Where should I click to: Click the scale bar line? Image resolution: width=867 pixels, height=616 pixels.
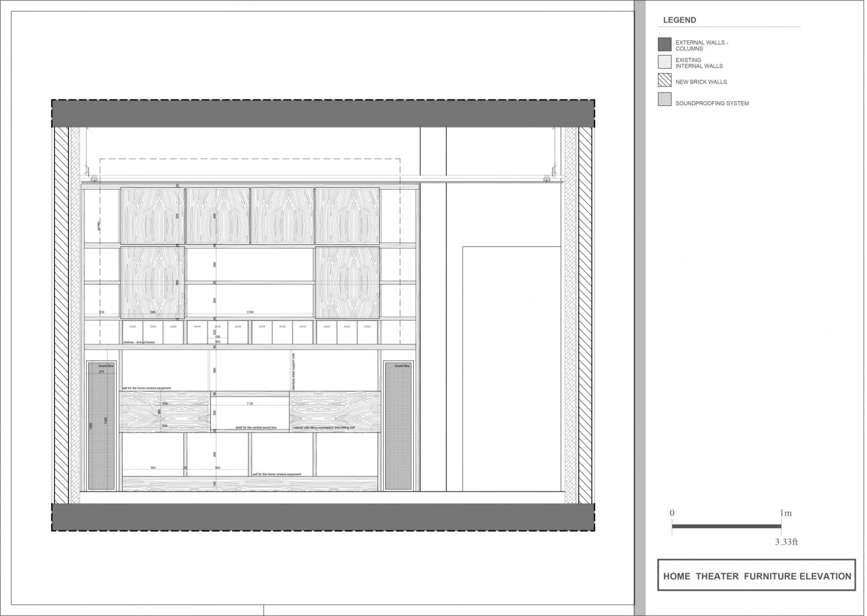click(x=726, y=526)
